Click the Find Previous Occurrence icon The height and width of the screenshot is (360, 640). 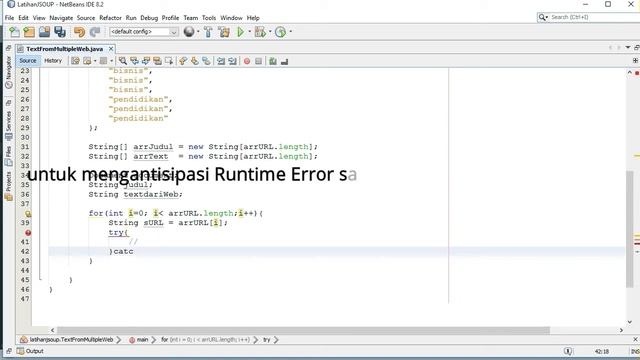click(134, 61)
